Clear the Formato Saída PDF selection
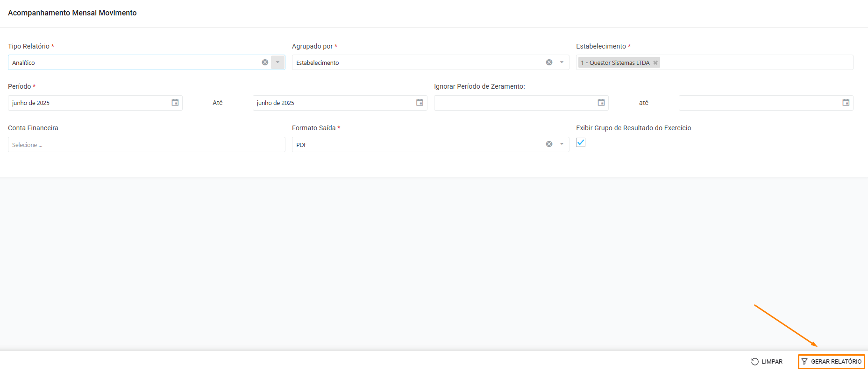This screenshot has height=372, width=868. tap(549, 144)
